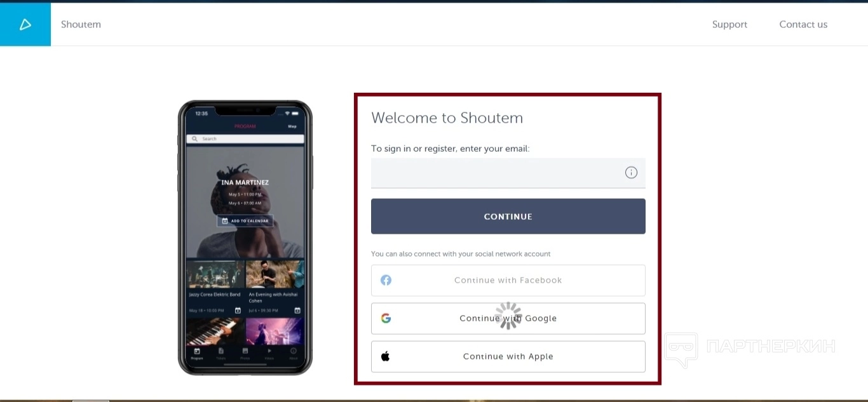Tap the Program tab icon in phone
Viewport: 868px width, 402px height.
tap(197, 351)
